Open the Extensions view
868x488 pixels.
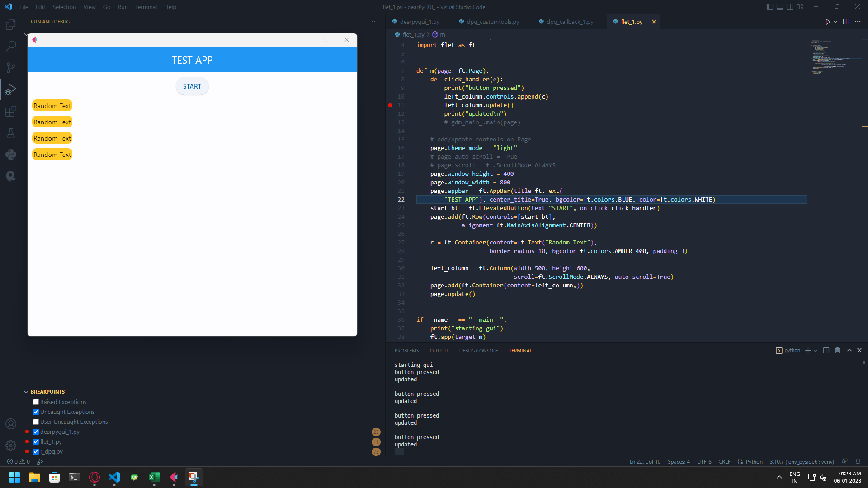tap(11, 111)
